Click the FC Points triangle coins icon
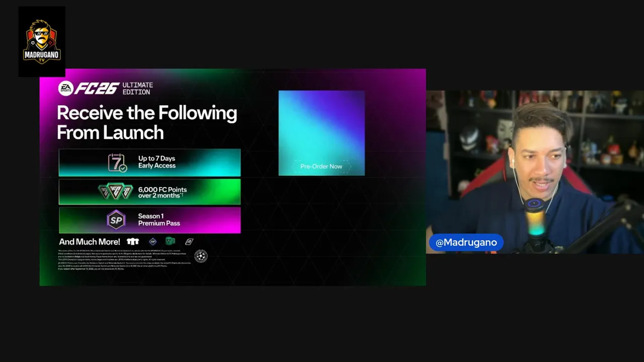The width and height of the screenshot is (644, 362). (115, 192)
